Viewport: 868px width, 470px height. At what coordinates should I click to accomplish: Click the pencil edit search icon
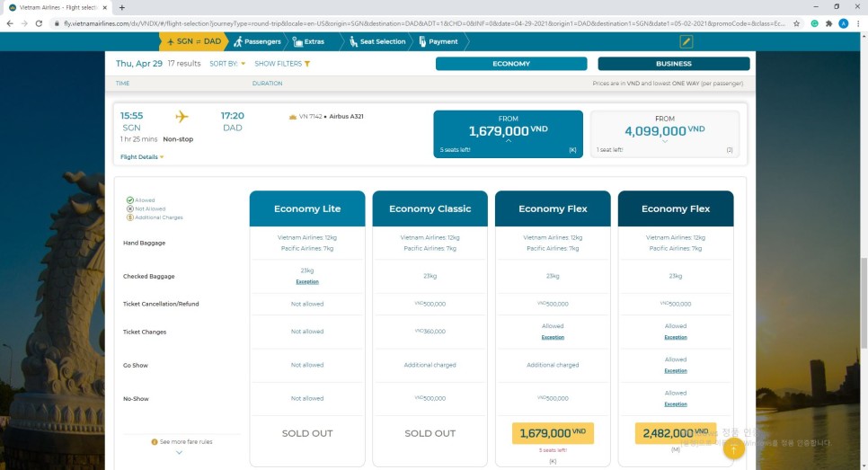tap(686, 41)
